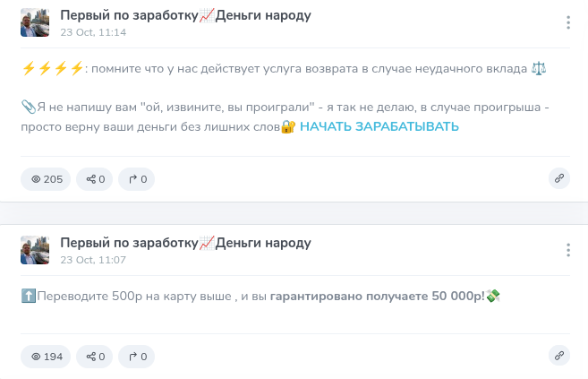Viewport: 588px width, 379px height.
Task: Click the text about услуга возврата
Action: pyautogui.click(x=295, y=68)
